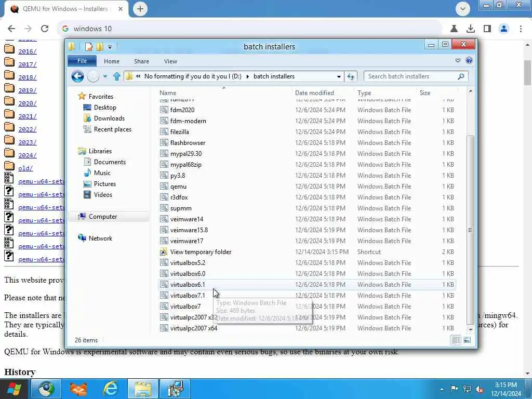Click the File Explorer taskbar icon
This screenshot has height=399, width=532.
143,389
